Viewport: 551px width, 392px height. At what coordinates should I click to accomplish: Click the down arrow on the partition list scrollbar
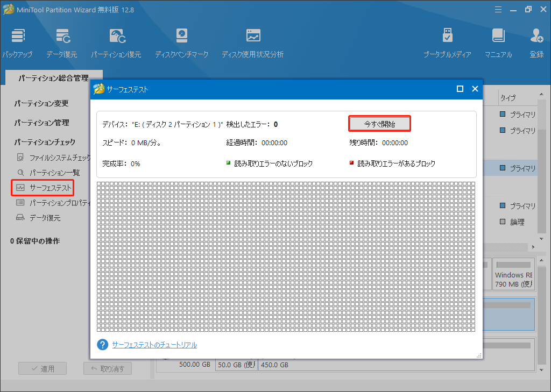click(541, 238)
